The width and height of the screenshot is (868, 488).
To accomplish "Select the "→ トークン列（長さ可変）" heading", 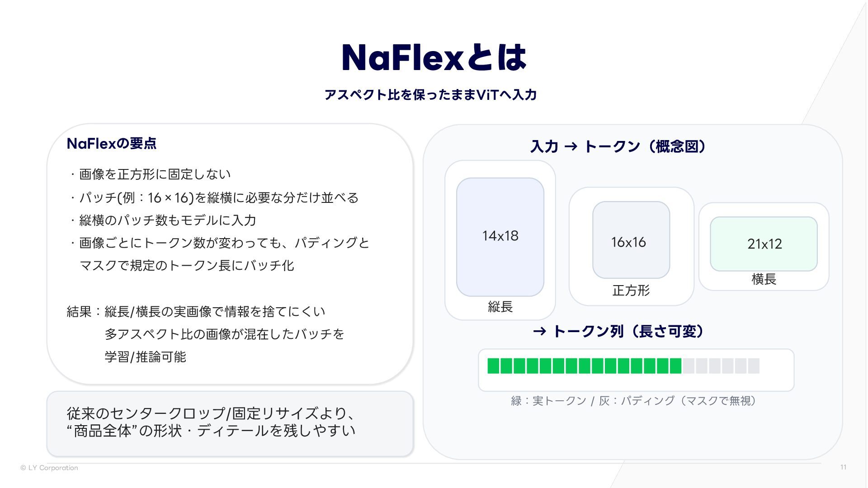I will tap(618, 332).
